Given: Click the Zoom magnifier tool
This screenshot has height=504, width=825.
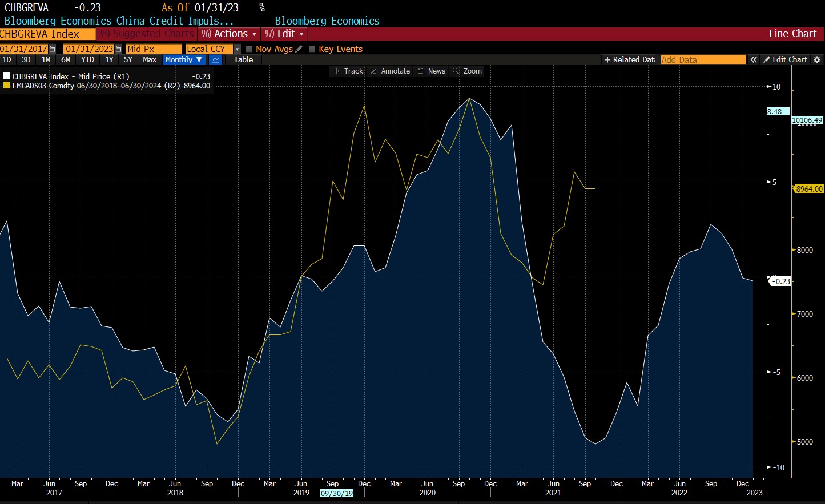Looking at the screenshot, I should [467, 71].
